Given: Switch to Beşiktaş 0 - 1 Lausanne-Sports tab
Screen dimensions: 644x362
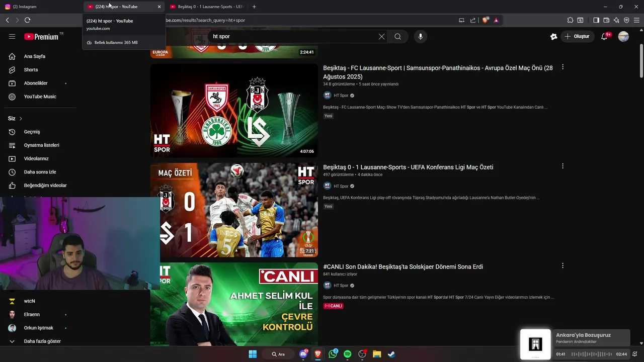Looking at the screenshot, I should [206, 7].
